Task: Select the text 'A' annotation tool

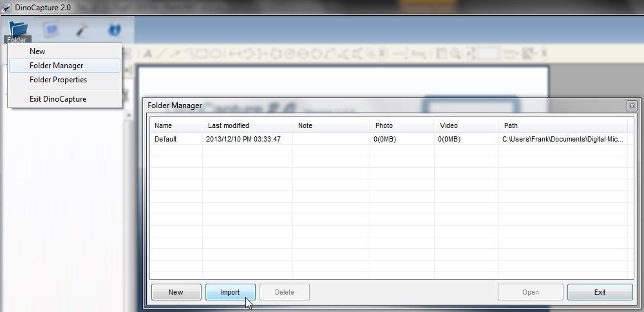Action: click(147, 54)
